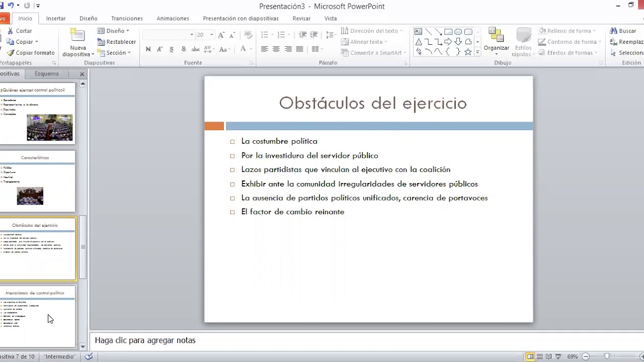The image size is (644, 362).
Task: Select the down block arrow shape
Action: (x=458, y=42)
